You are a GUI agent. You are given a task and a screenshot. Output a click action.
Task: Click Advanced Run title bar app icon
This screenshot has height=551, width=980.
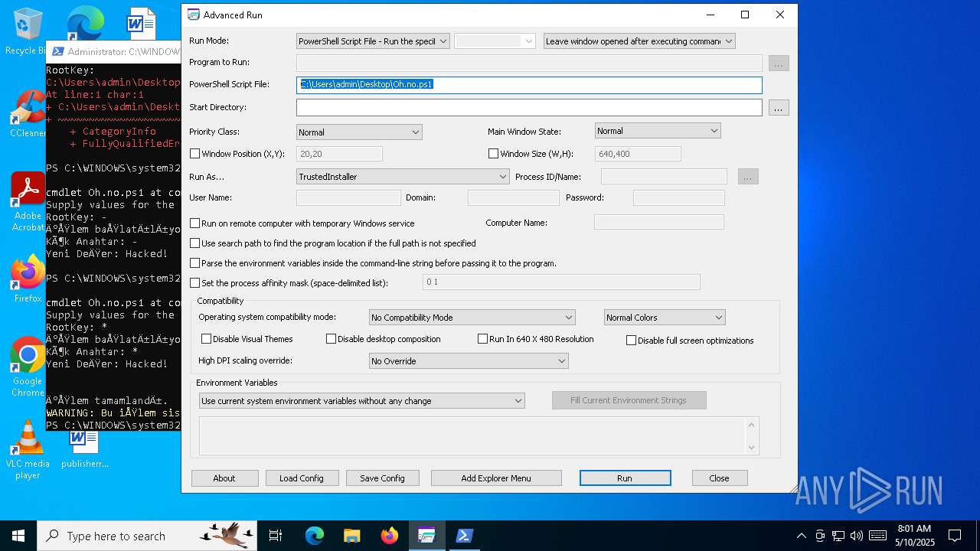(x=194, y=15)
